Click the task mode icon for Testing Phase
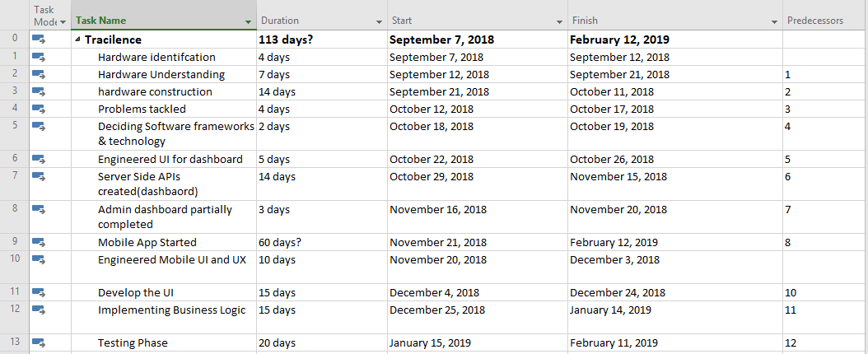The width and height of the screenshot is (868, 354). pyautogui.click(x=39, y=342)
